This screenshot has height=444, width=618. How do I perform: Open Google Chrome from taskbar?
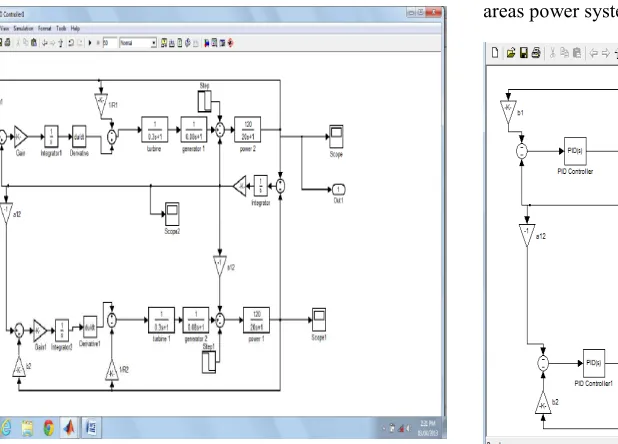[x=48, y=428]
